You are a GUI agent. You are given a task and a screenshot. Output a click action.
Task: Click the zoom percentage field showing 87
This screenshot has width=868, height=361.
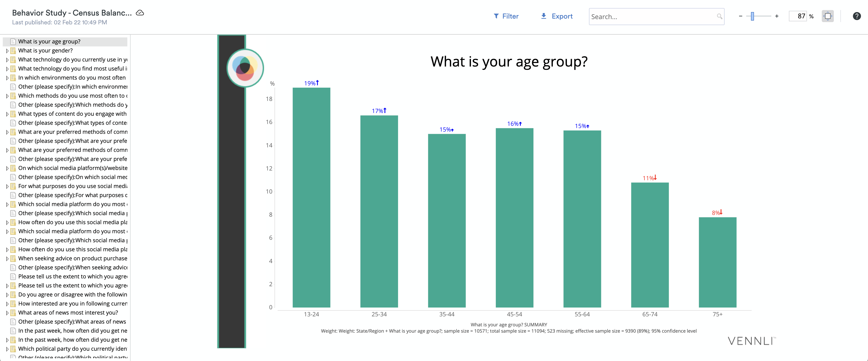(x=798, y=16)
